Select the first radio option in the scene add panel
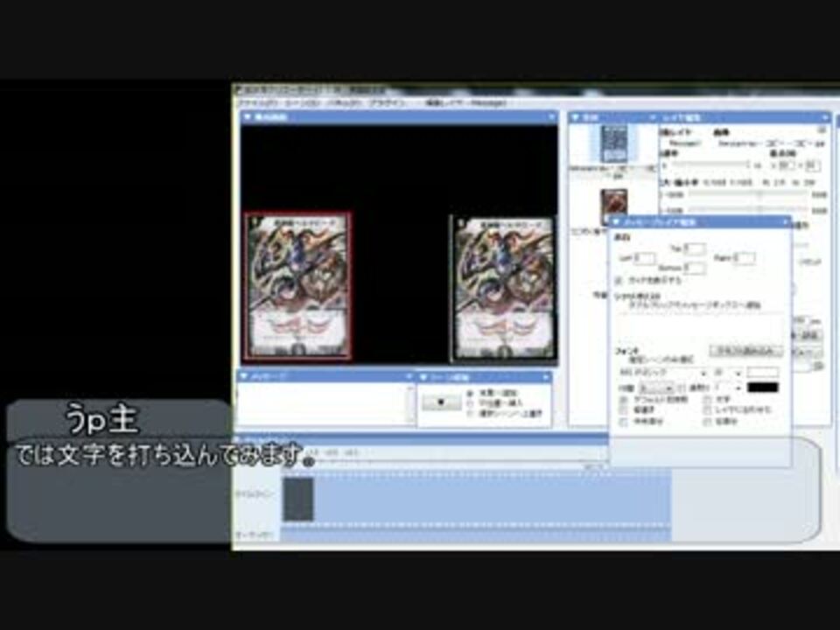 pyautogui.click(x=471, y=393)
